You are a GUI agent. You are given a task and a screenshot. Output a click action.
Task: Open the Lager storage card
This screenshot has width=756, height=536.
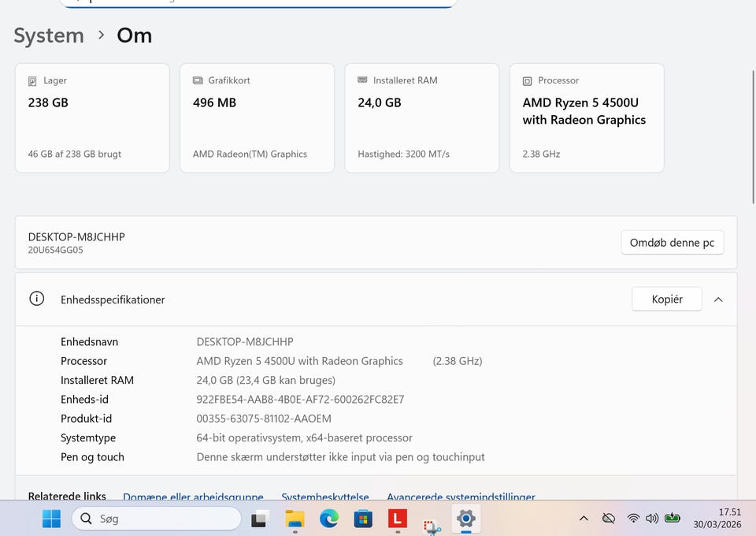pos(92,117)
